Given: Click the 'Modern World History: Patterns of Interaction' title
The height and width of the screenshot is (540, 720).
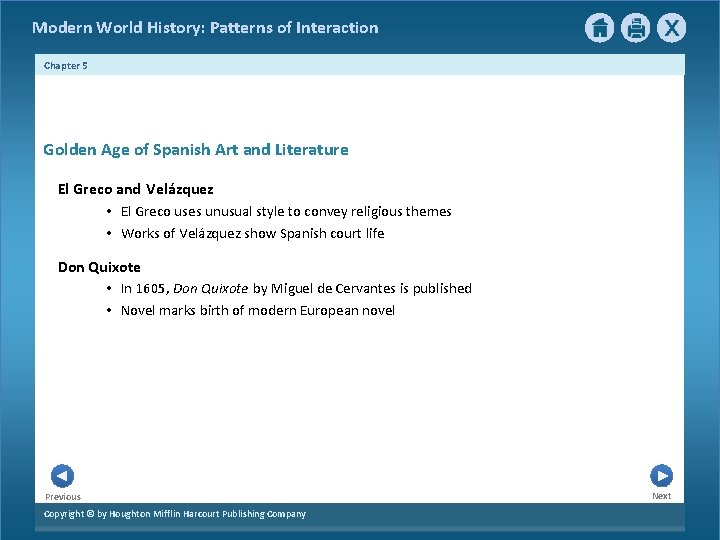Looking at the screenshot, I should pyautogui.click(x=205, y=28).
